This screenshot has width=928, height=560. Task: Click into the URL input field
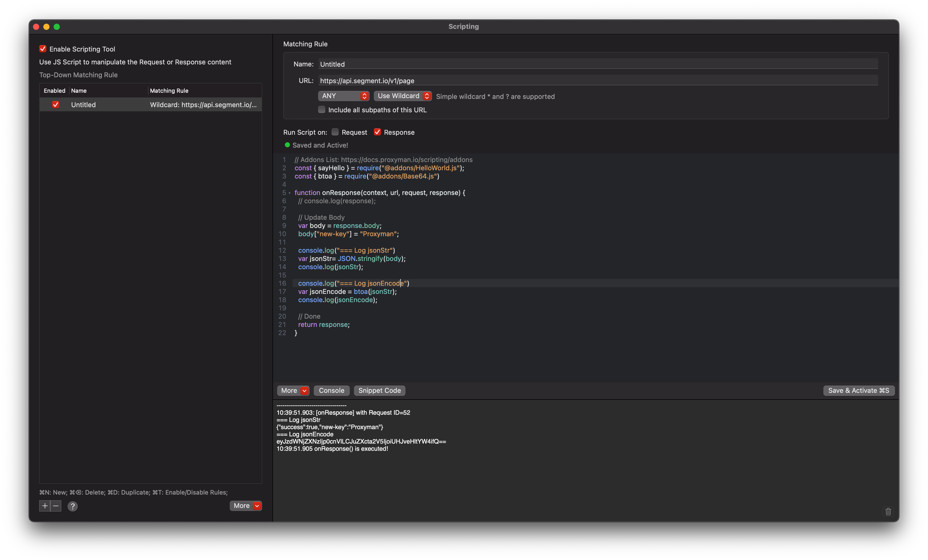click(x=598, y=81)
